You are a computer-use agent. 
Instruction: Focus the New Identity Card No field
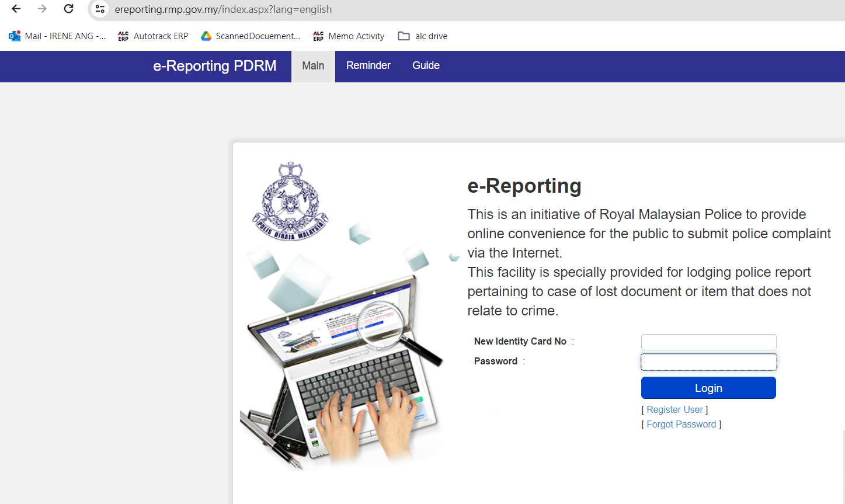pyautogui.click(x=709, y=342)
